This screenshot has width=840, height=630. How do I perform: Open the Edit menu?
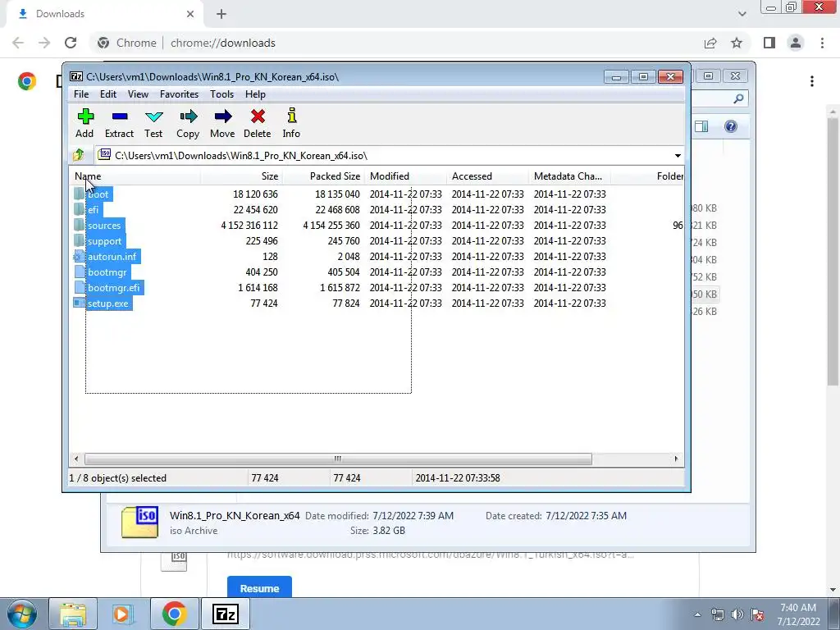[108, 94]
